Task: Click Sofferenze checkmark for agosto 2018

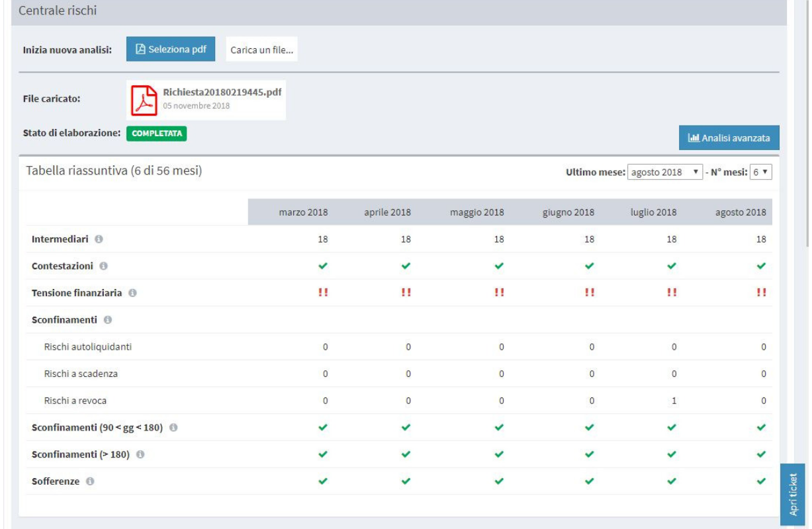Action: pyautogui.click(x=762, y=481)
